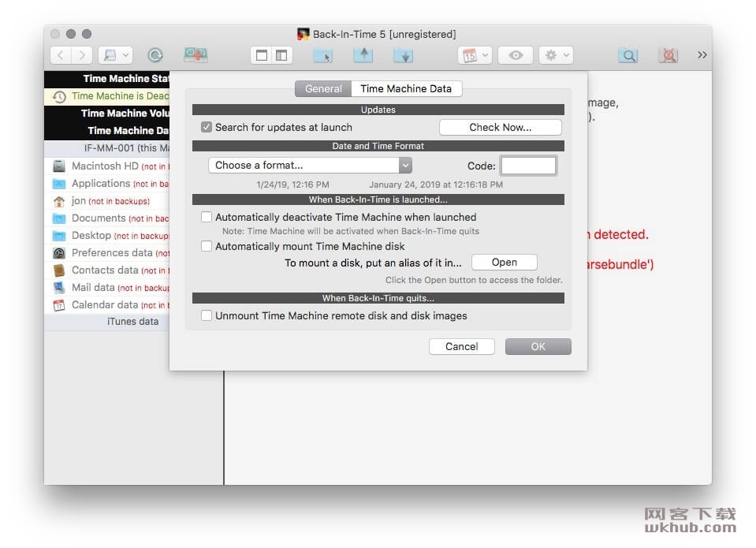Switch to single-pane view layout
The image size is (756, 548).
click(x=261, y=55)
